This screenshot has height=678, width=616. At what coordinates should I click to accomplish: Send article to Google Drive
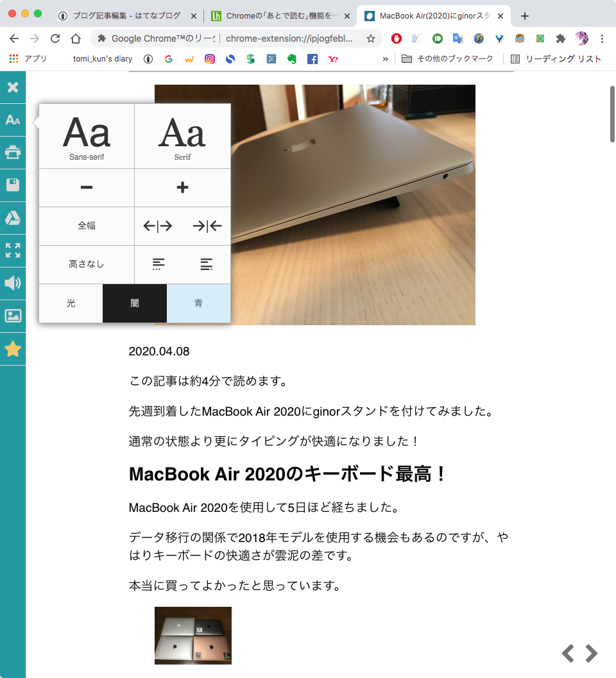tap(13, 218)
